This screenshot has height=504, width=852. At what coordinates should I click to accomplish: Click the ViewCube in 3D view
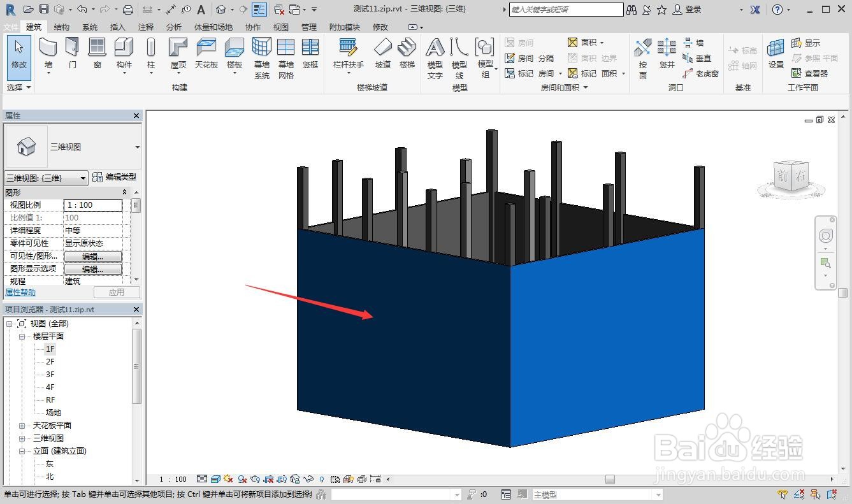[791, 178]
